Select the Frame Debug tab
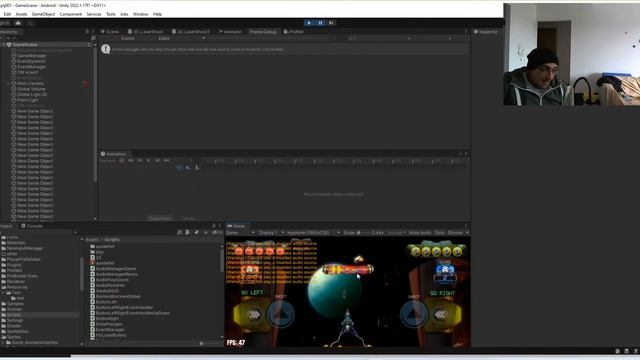The image size is (640, 360). 263,31
